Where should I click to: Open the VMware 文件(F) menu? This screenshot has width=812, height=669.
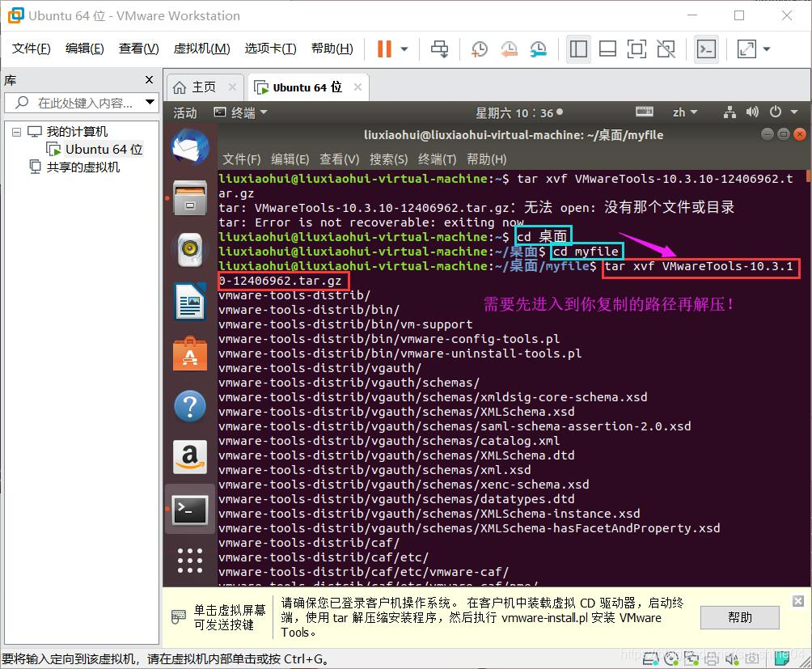point(31,49)
